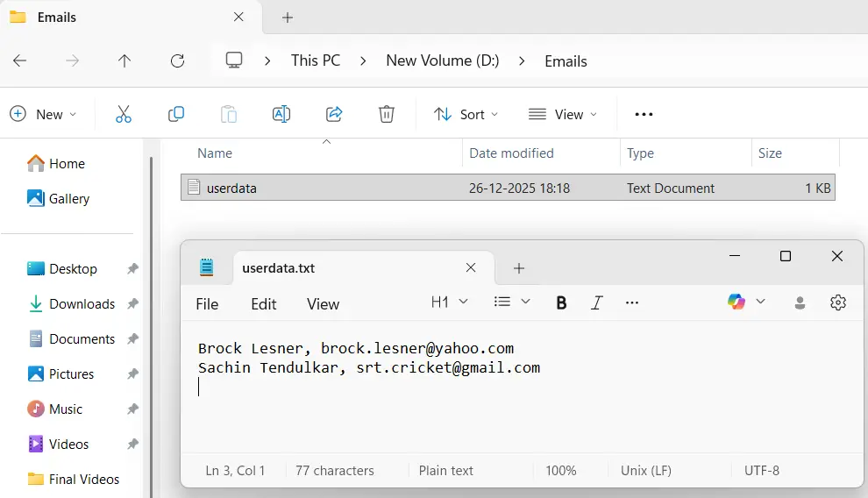
Task: Open the Explorer View layout dropdown
Action: pyautogui.click(x=563, y=115)
